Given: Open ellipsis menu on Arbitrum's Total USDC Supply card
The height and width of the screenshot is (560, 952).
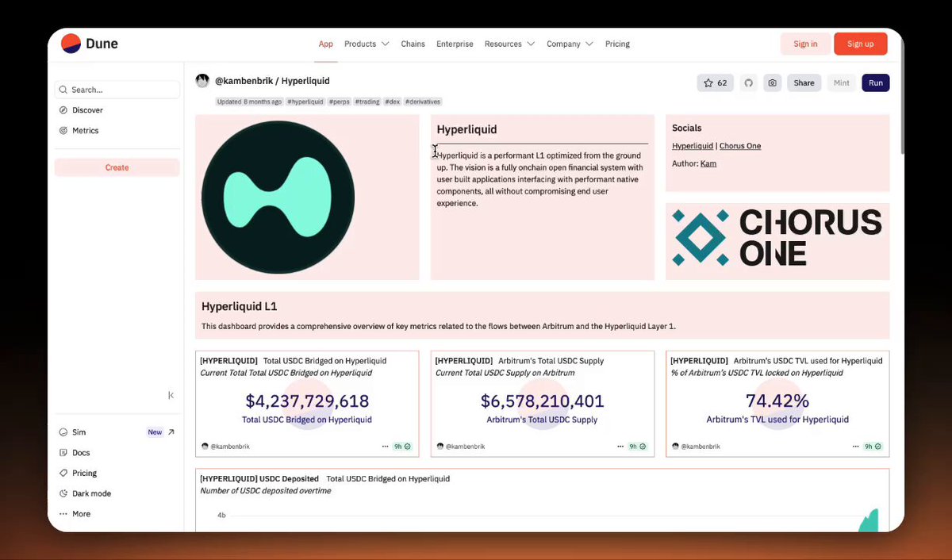Looking at the screenshot, I should [621, 447].
